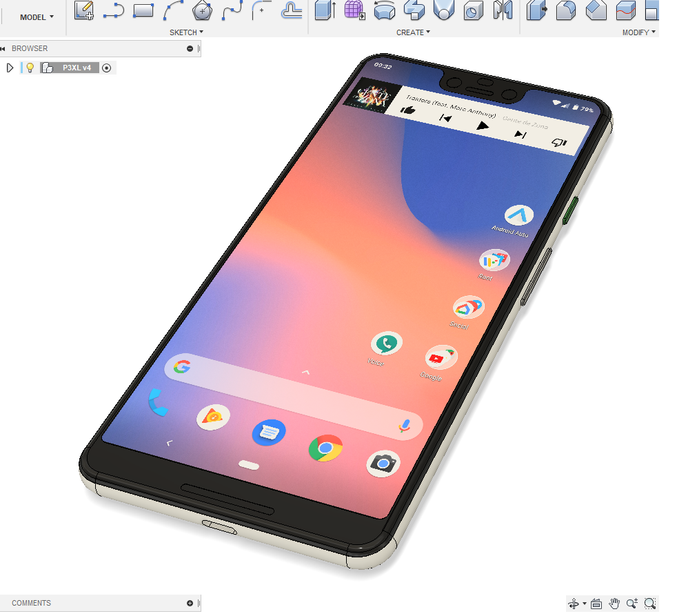
Task: Select the Extrude tool
Action: (325, 10)
